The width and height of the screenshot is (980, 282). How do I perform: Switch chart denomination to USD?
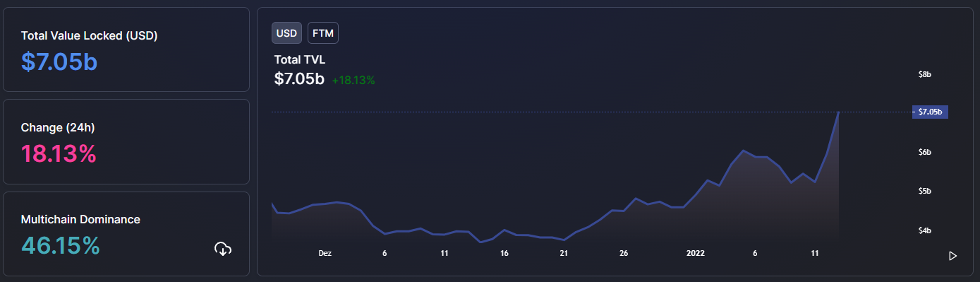286,33
